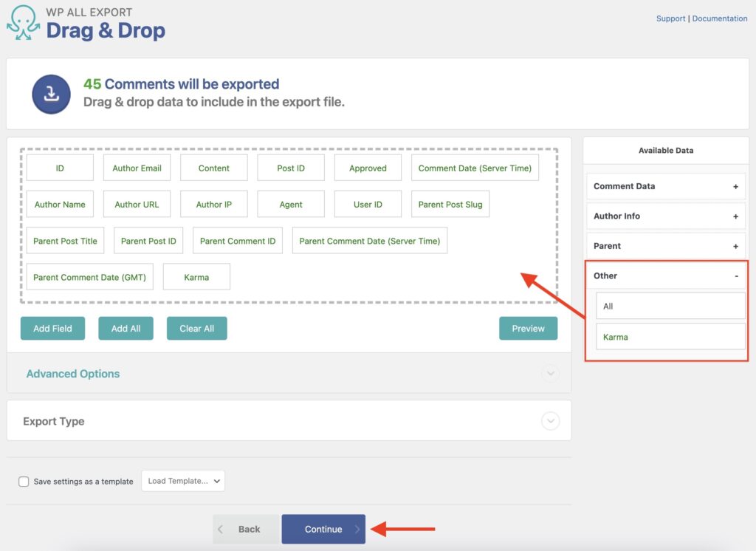
Task: Open the Load Template dropdown
Action: (x=183, y=480)
